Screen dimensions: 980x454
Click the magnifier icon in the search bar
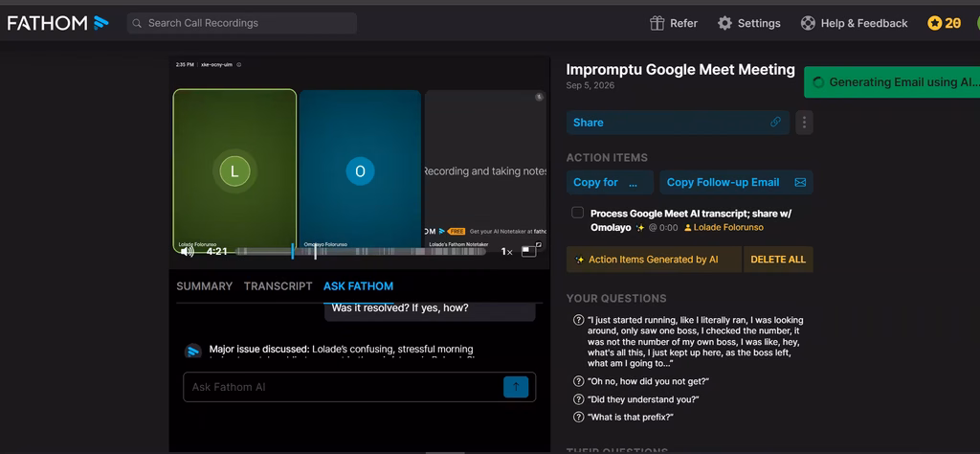(137, 23)
